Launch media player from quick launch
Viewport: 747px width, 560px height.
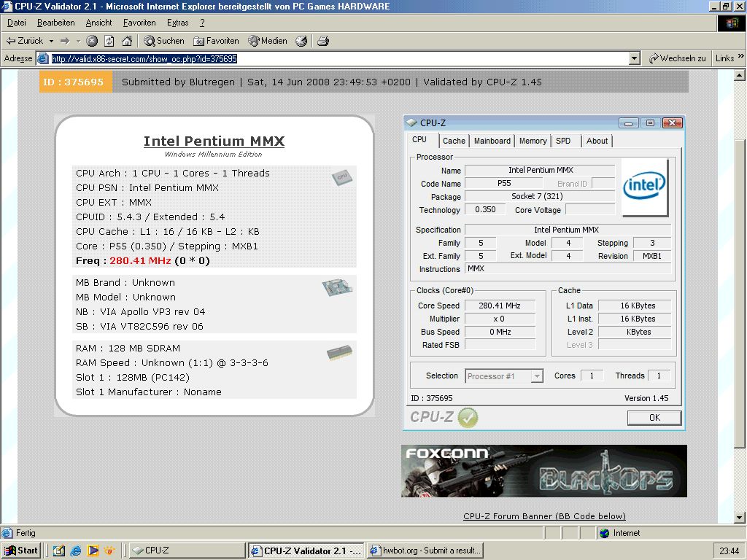coord(93,551)
